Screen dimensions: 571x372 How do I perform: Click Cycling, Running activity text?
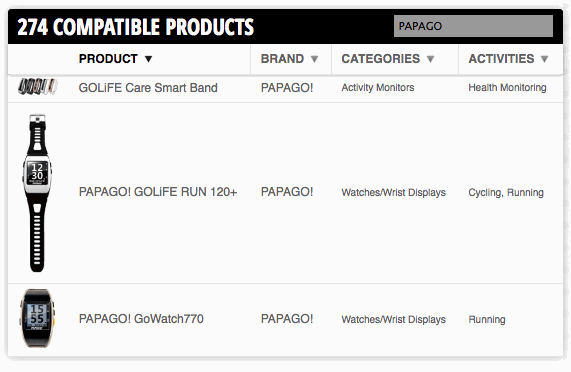tap(506, 193)
